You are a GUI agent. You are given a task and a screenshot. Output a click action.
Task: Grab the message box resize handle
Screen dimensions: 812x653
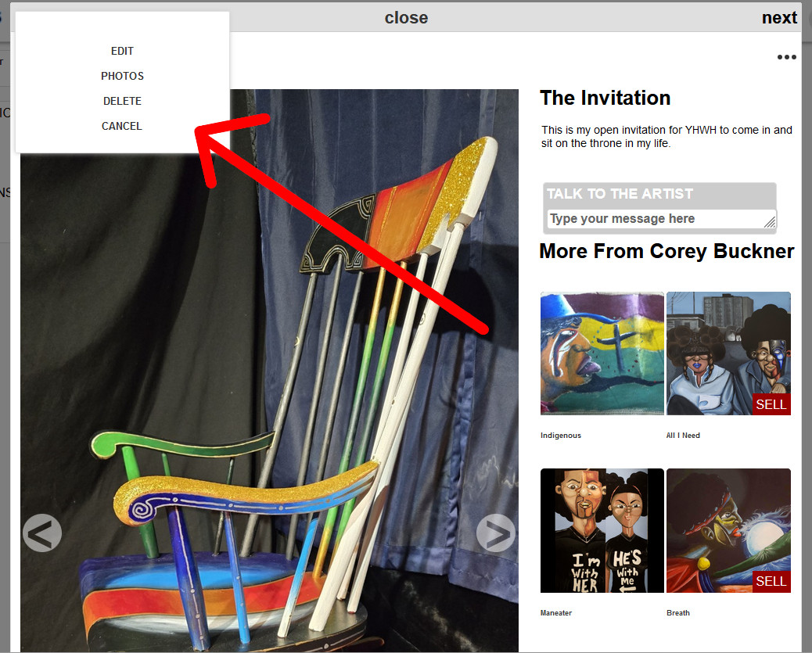click(770, 221)
